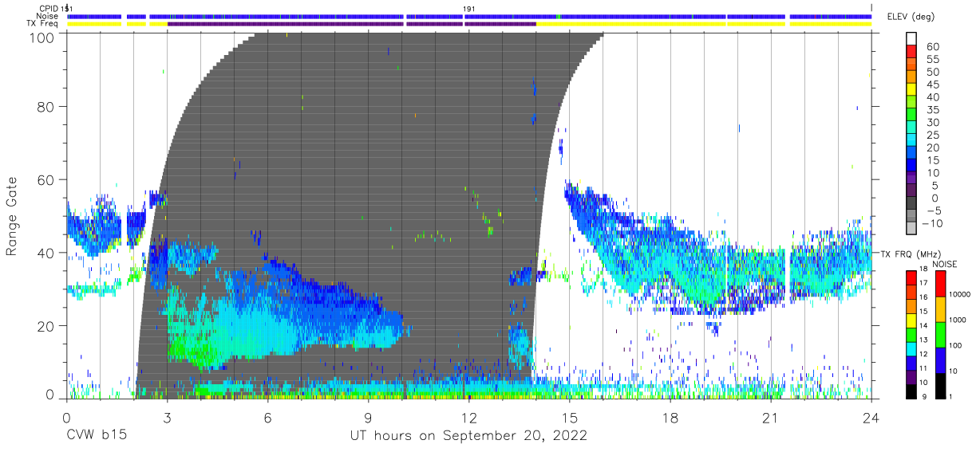Click the white top segment of ELEV color bar
The height and width of the screenshot is (452, 980).
click(912, 37)
